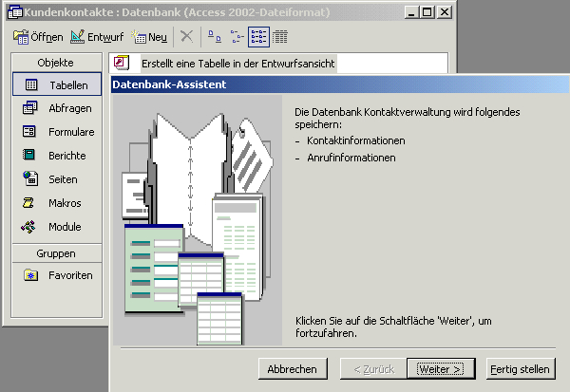Select the list view icon

coord(258,37)
